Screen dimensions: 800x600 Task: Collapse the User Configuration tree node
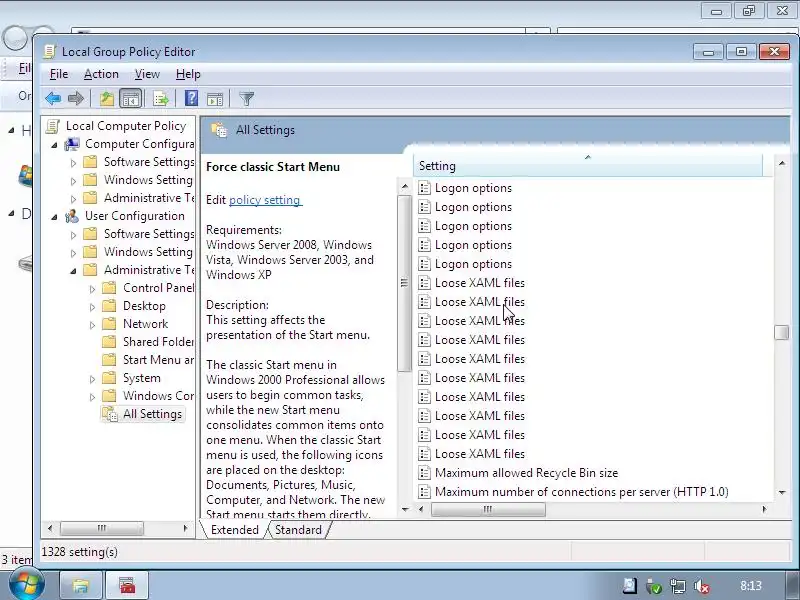(x=55, y=217)
